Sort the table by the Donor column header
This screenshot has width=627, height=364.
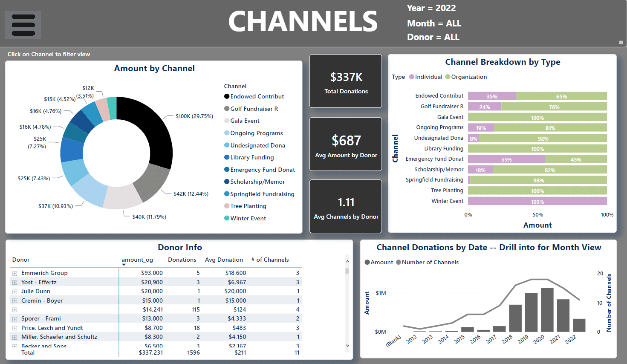click(21, 260)
